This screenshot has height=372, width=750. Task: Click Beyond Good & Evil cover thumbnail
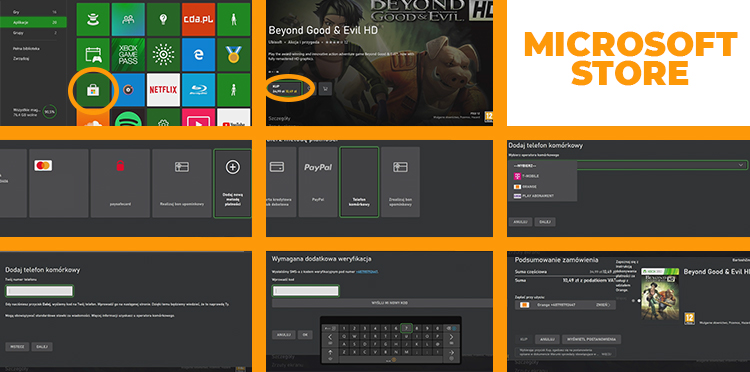pos(660,294)
